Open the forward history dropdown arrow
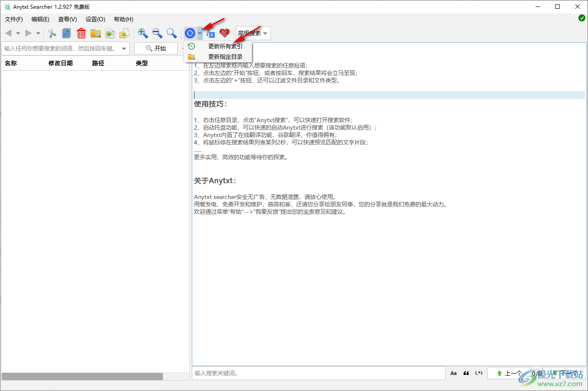The image size is (588, 391). coord(38,33)
